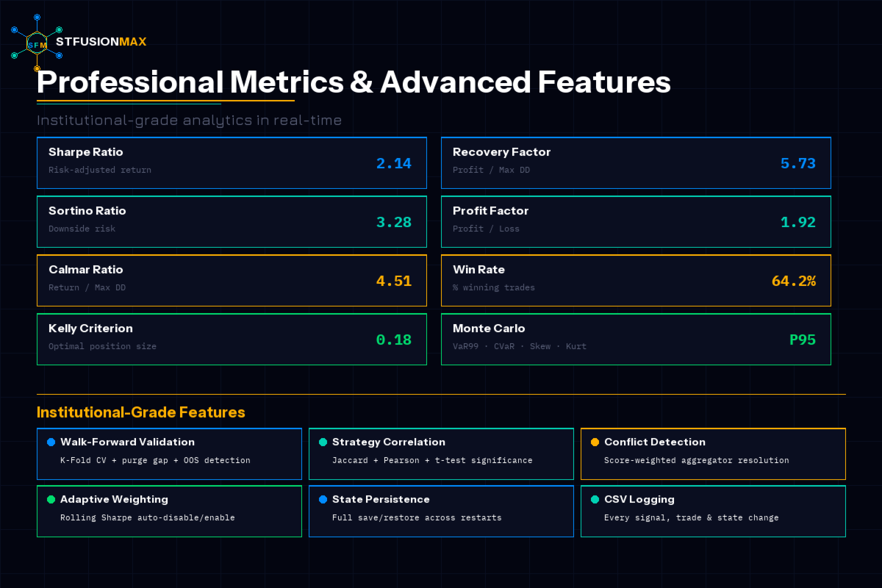This screenshot has width=882, height=588.
Task: Click the State Persistence title
Action: 381,499
